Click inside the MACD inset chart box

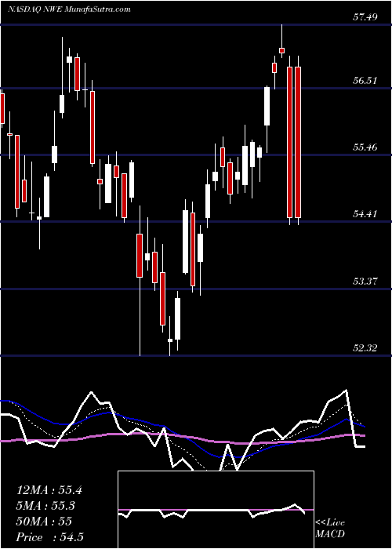point(216,510)
